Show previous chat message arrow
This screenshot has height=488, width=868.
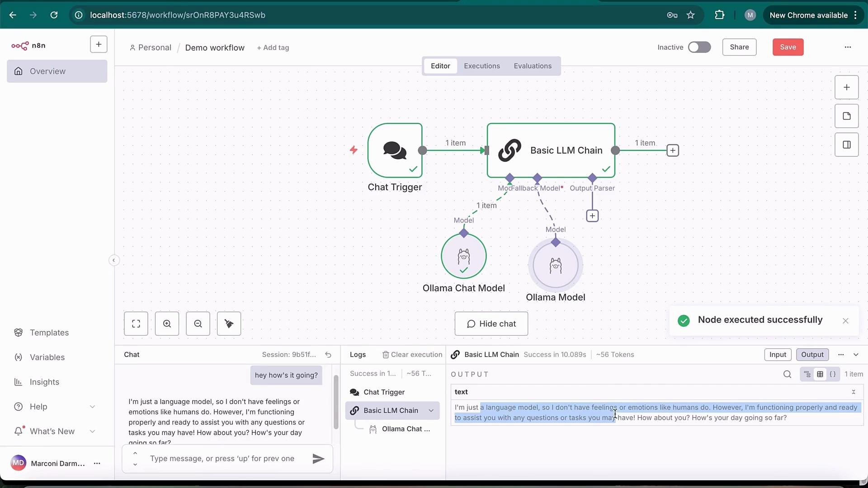pos(135,453)
